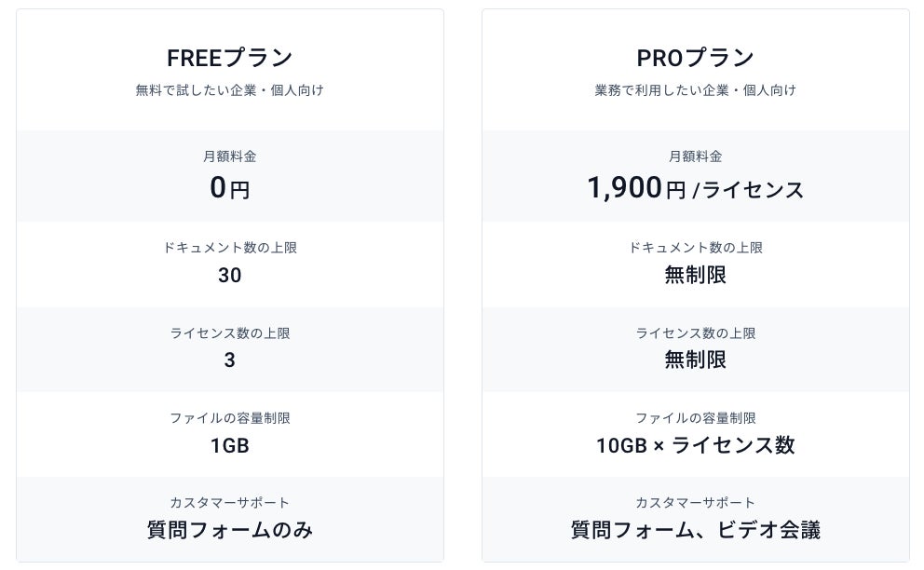Select the 無料で試したい企業・個人向け subtitle
This screenshot has width=924, height=570.
click(230, 90)
